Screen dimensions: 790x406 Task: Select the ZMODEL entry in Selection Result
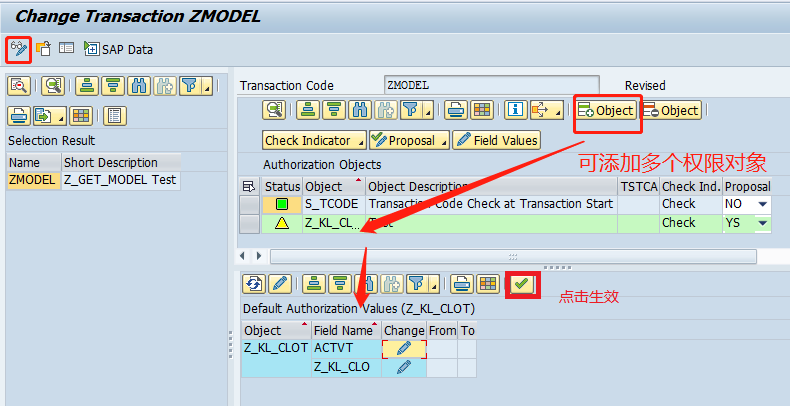pos(34,180)
